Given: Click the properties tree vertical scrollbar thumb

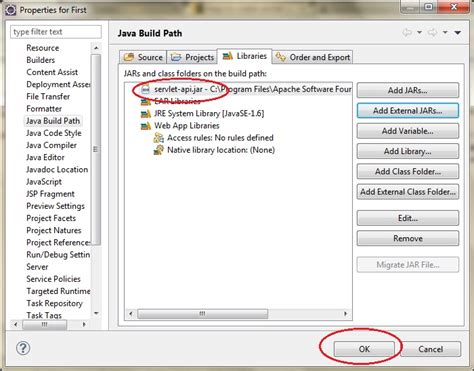Looking at the screenshot, I should [x=96, y=149].
